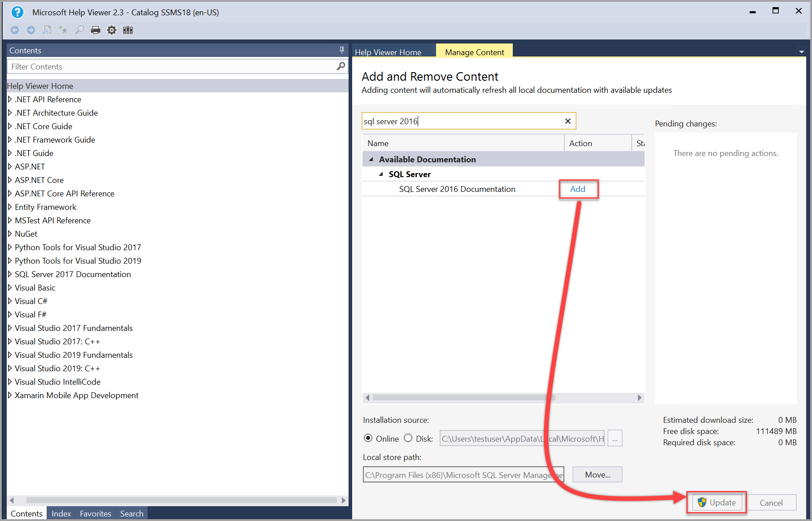Collapse the SQL Server group
812x521 pixels.
coord(381,174)
